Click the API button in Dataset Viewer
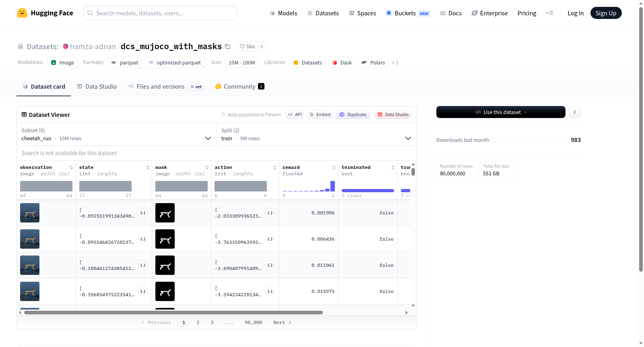644x347 pixels. tap(295, 114)
